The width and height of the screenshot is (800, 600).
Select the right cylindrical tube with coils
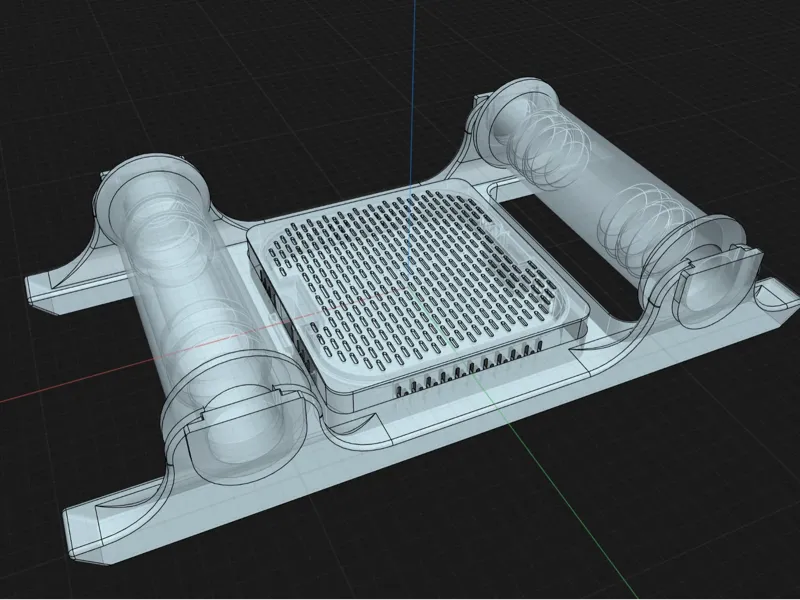coord(612,196)
